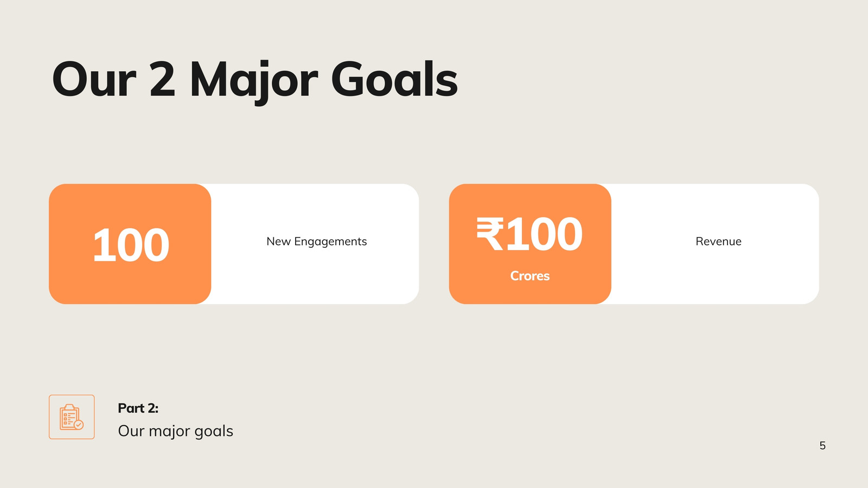Image resolution: width=868 pixels, height=488 pixels.
Task: Click the word 'goals' in the footer subtitle
Action: coord(214,432)
